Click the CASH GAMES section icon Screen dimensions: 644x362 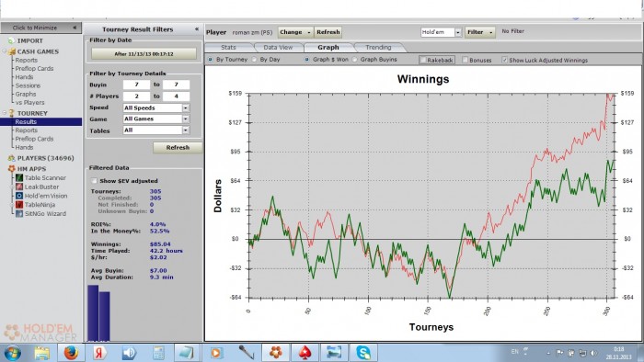(12, 51)
